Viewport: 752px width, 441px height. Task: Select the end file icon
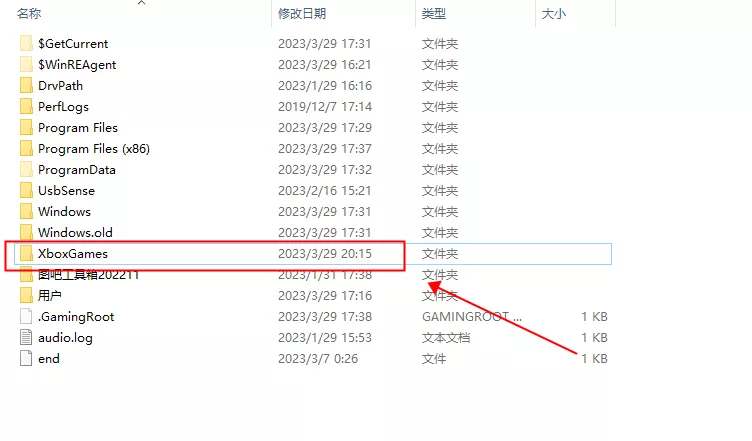26,359
